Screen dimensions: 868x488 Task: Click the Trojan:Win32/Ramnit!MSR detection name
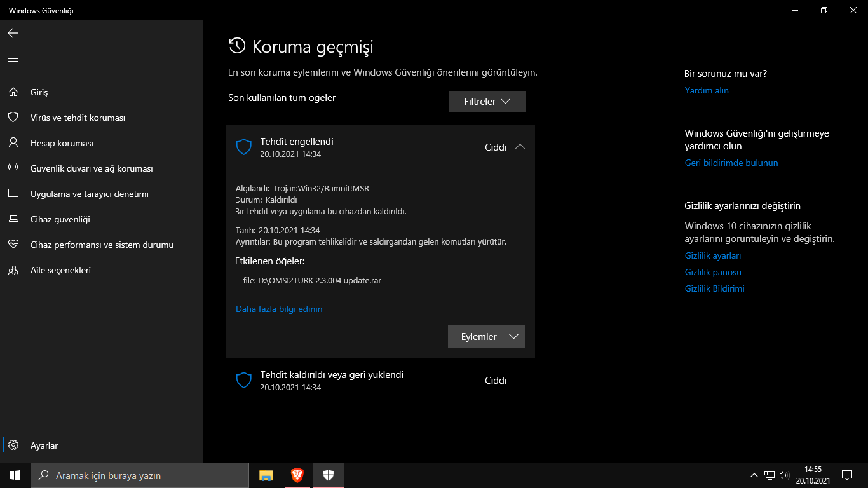coord(321,188)
